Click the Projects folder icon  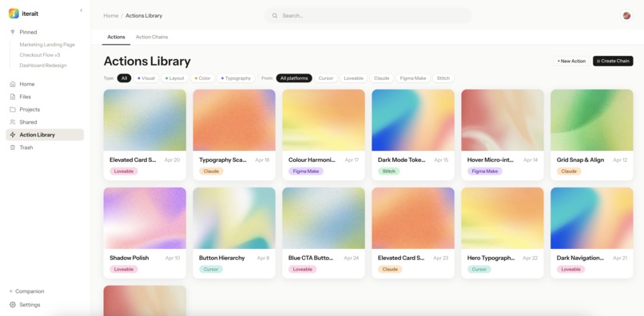point(12,109)
